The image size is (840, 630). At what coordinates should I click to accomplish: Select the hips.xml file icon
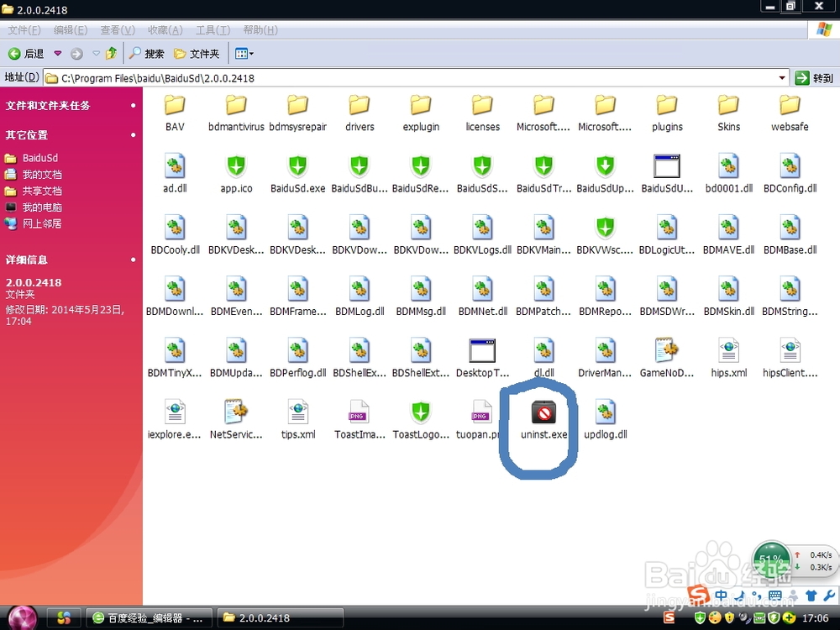pyautogui.click(x=728, y=351)
